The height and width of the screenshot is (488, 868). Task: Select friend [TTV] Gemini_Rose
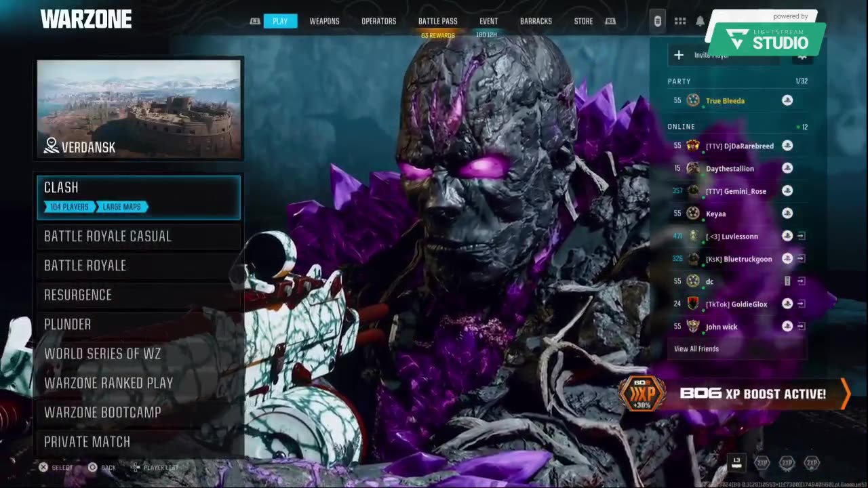(x=737, y=191)
